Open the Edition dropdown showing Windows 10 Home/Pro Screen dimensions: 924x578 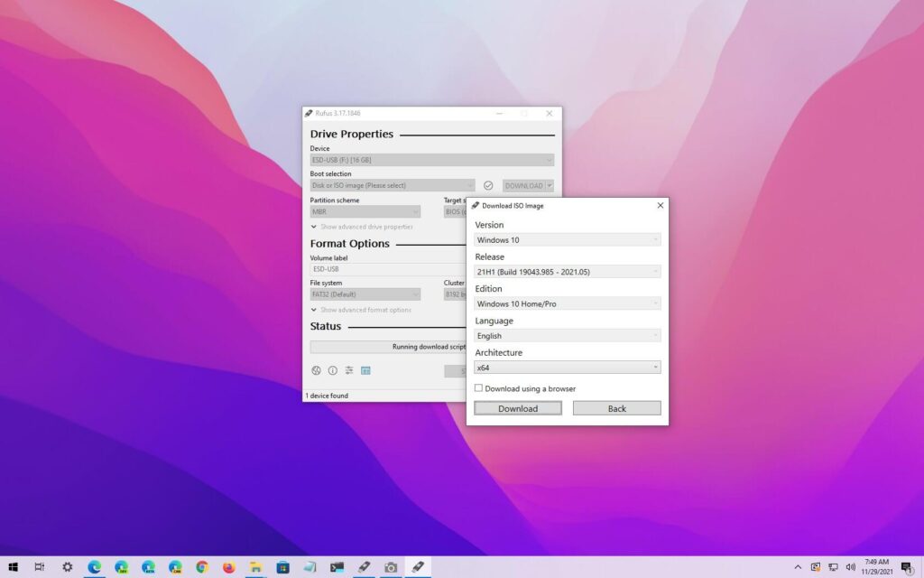pos(567,303)
